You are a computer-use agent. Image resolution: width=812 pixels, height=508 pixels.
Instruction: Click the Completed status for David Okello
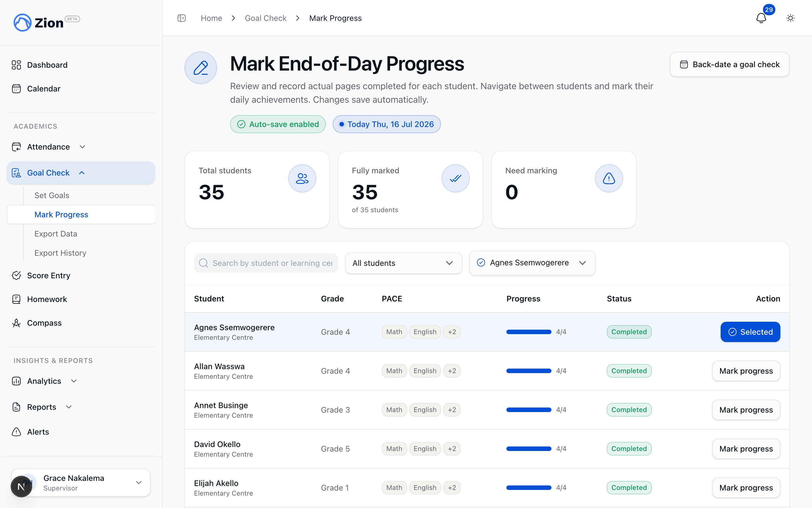tap(629, 449)
